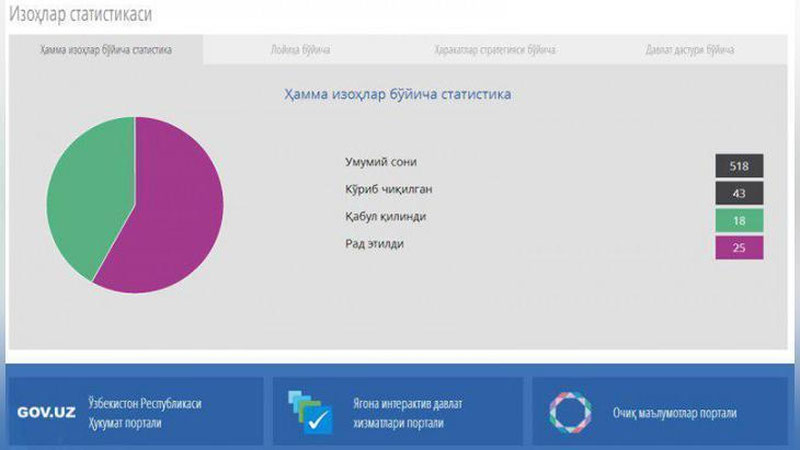This screenshot has width=800, height=450.
Task: Click the purple badge showing 25
Action: coord(739,247)
